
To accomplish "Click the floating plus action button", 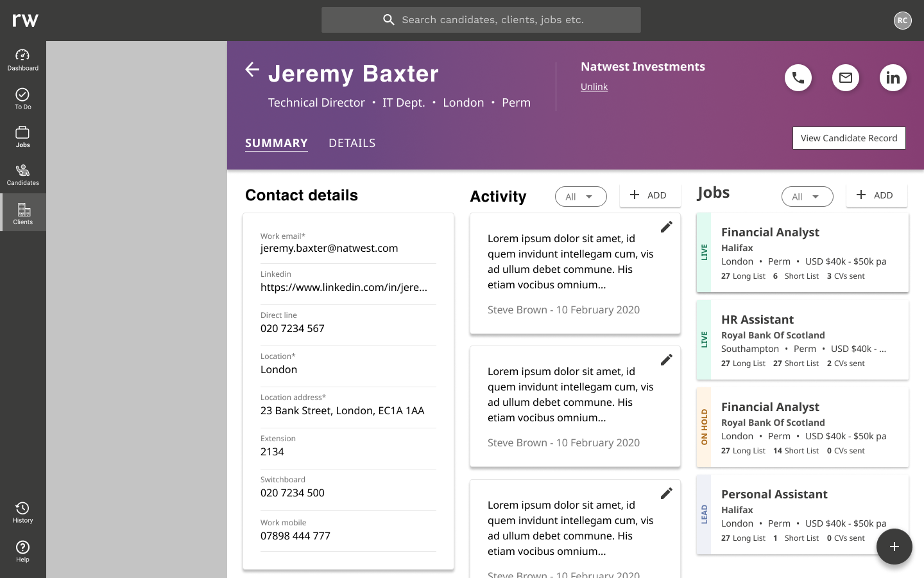I will coord(894,547).
